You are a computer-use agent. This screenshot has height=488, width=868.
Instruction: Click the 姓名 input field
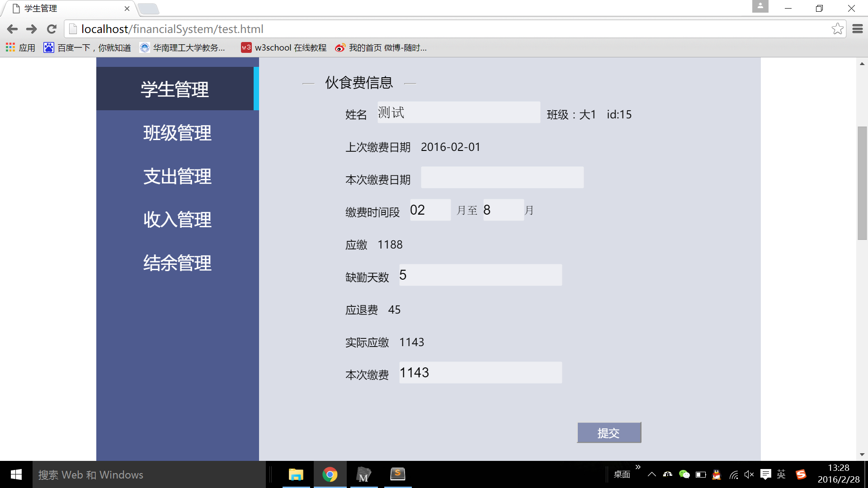(x=459, y=113)
